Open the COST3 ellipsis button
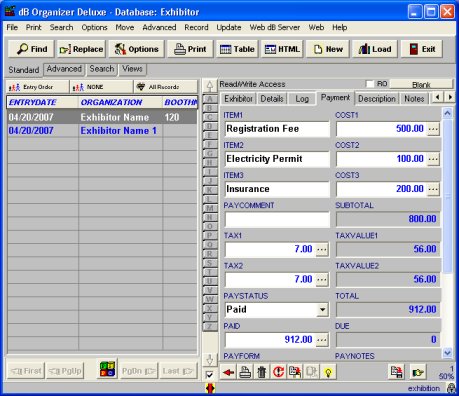The image size is (459, 396). (x=433, y=189)
